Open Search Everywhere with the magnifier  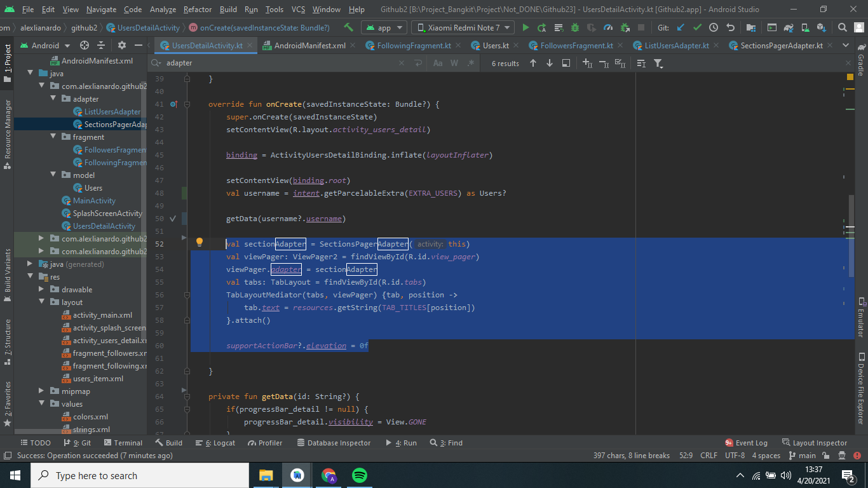coord(842,28)
